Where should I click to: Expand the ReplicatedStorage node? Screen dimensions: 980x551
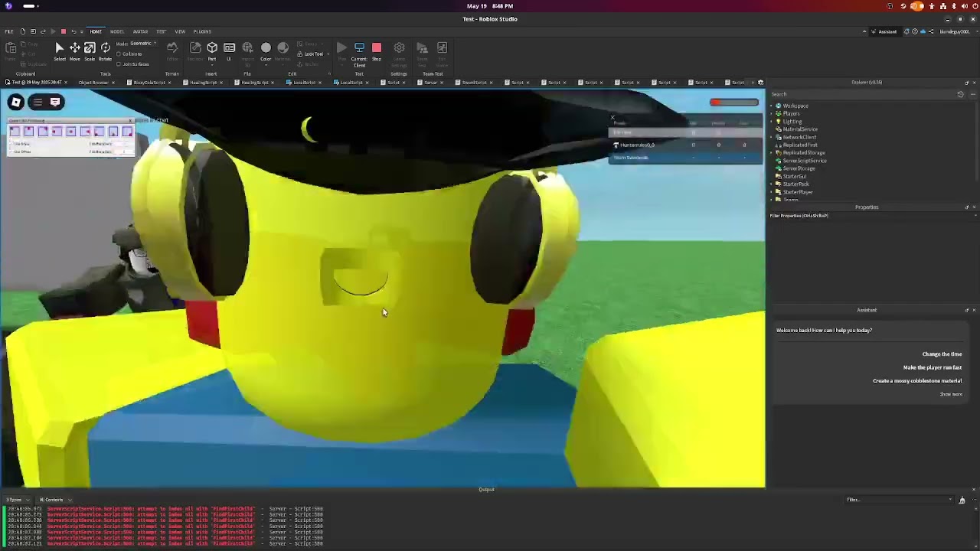click(773, 153)
